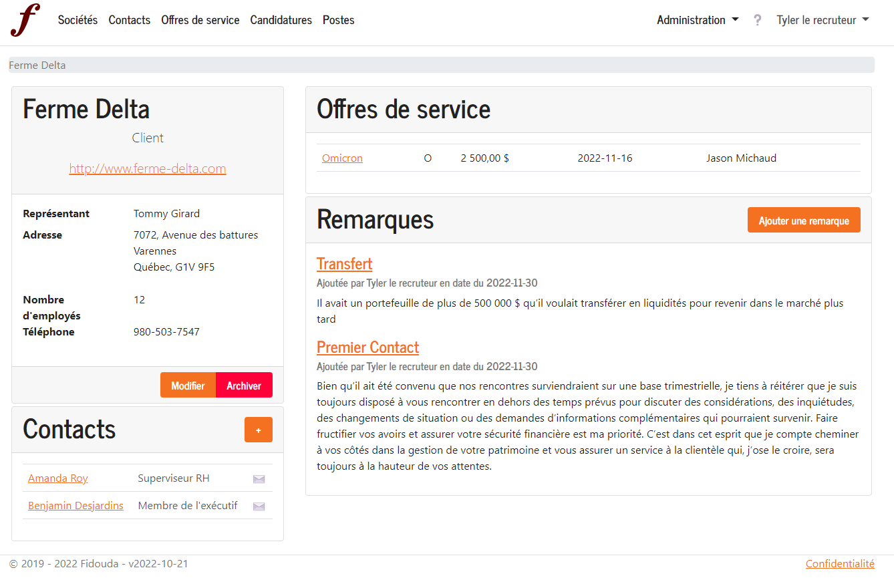Open the Administration dropdown
Image resolution: width=894 pixels, height=588 pixels.
click(x=698, y=20)
